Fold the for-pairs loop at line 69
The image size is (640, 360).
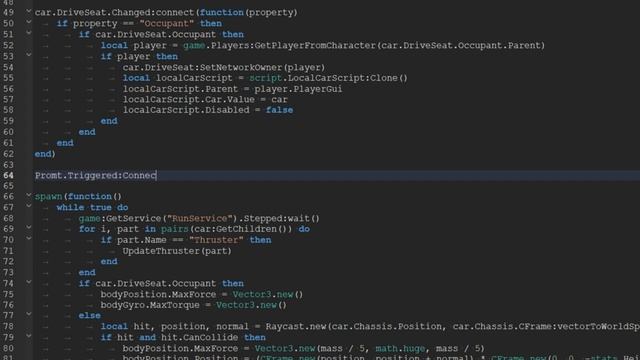click(x=29, y=227)
